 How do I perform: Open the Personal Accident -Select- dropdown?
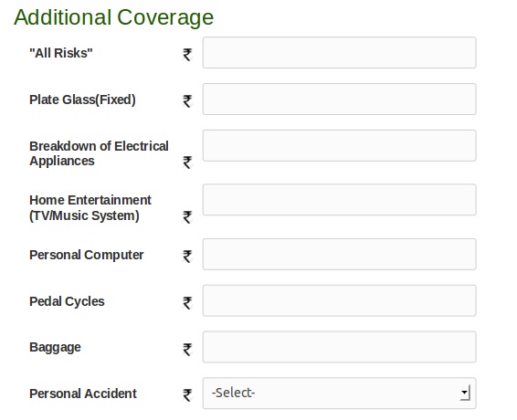tap(339, 394)
